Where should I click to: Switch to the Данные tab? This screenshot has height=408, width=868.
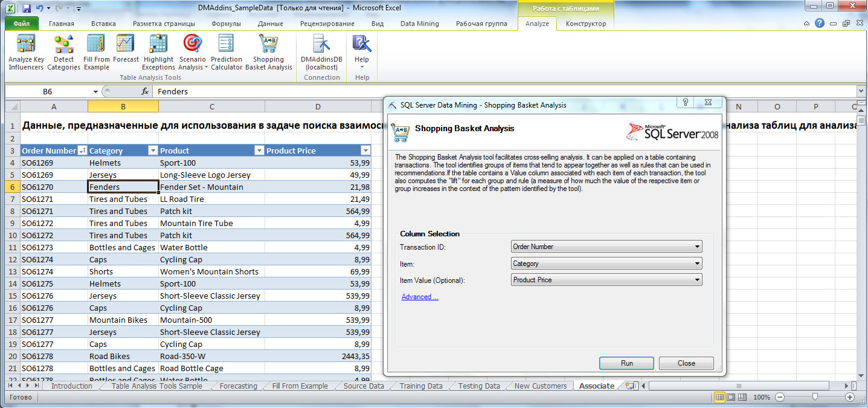tap(271, 24)
